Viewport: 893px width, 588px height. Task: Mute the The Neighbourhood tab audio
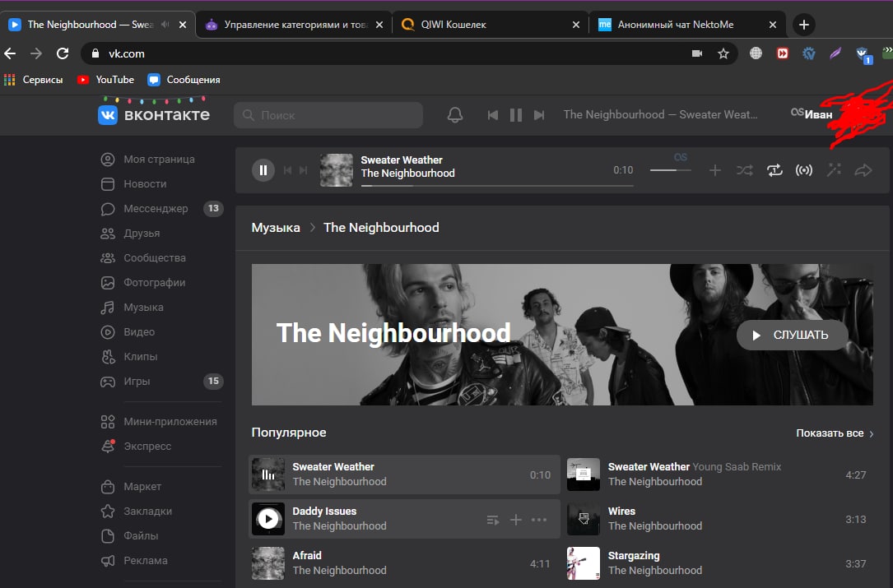click(x=165, y=25)
